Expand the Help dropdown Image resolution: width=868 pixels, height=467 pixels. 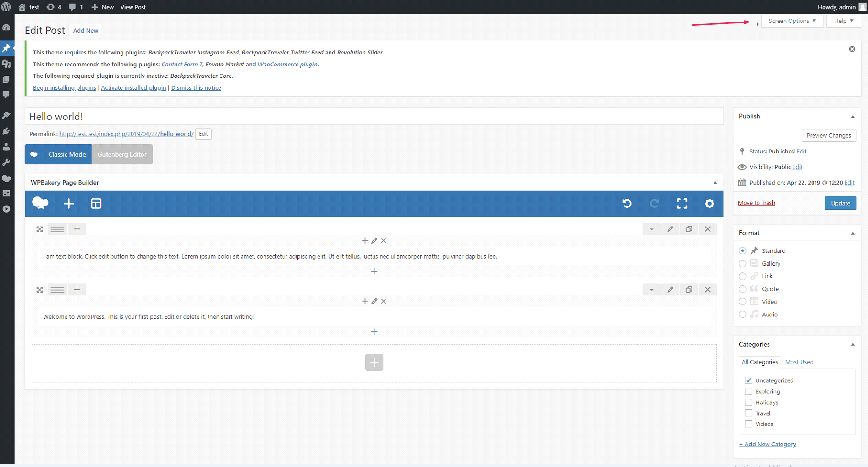pyautogui.click(x=843, y=21)
